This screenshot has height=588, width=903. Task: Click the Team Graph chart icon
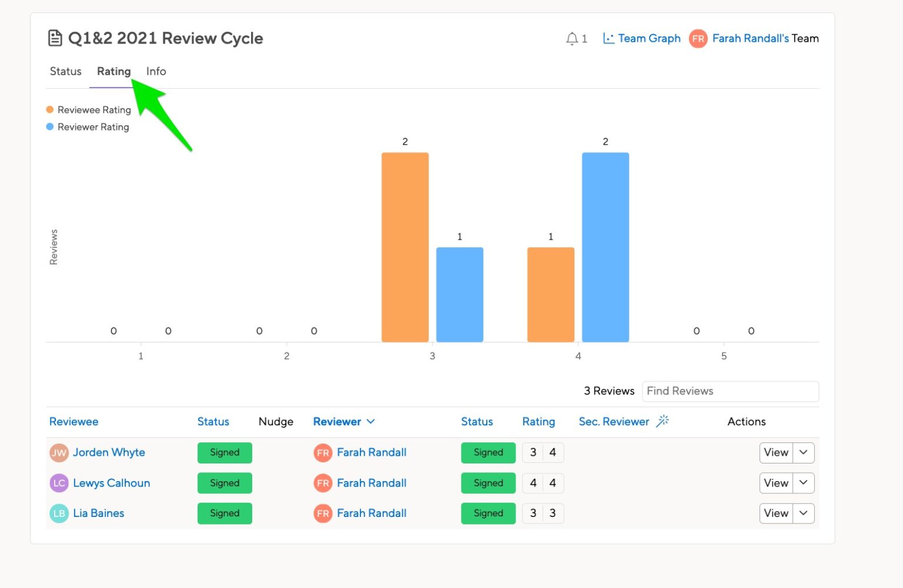[609, 38]
